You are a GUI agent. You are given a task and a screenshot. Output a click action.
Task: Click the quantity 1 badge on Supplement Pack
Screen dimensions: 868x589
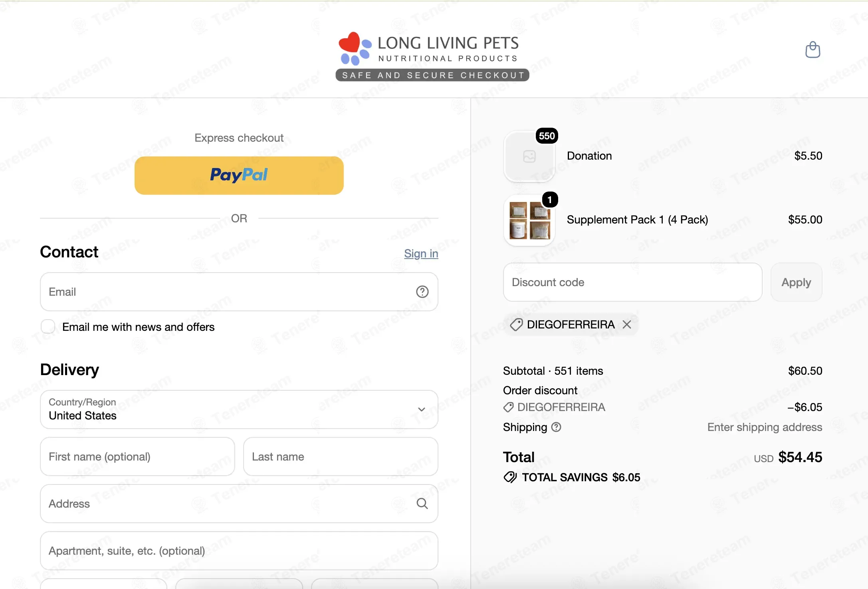[x=550, y=200]
